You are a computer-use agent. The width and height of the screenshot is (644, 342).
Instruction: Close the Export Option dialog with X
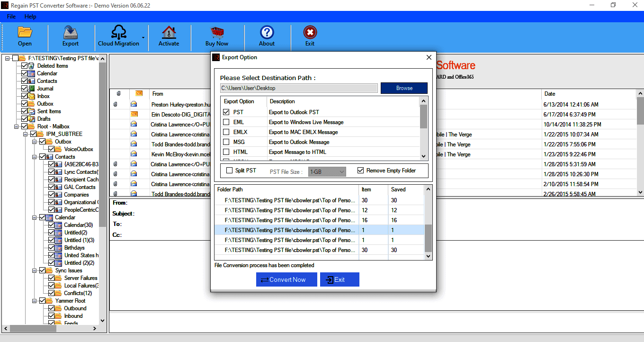429,57
